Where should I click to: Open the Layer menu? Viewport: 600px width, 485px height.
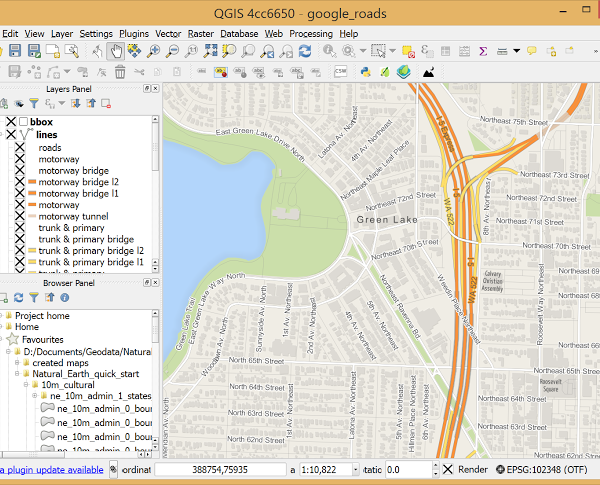coord(62,34)
